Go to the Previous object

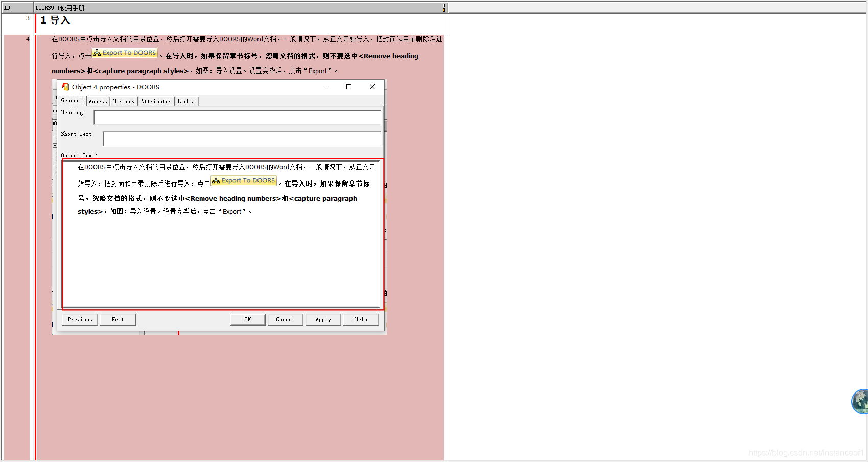pos(80,319)
